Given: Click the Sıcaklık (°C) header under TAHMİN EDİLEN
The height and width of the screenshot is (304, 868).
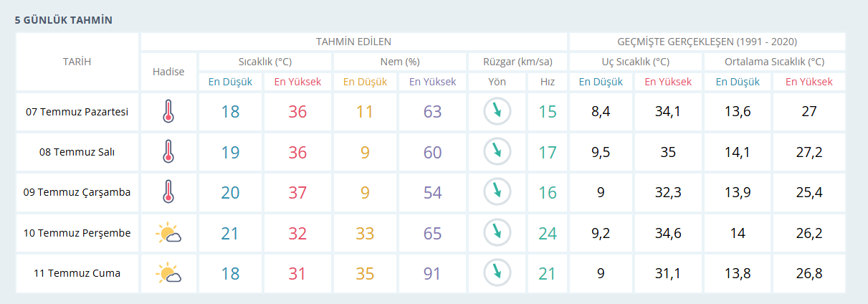Looking at the screenshot, I should click(x=264, y=62).
